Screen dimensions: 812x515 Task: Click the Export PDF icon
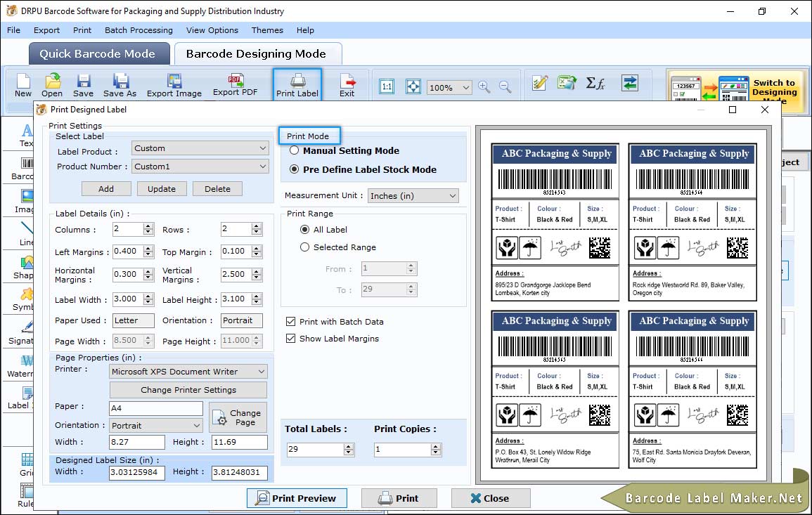(235, 85)
